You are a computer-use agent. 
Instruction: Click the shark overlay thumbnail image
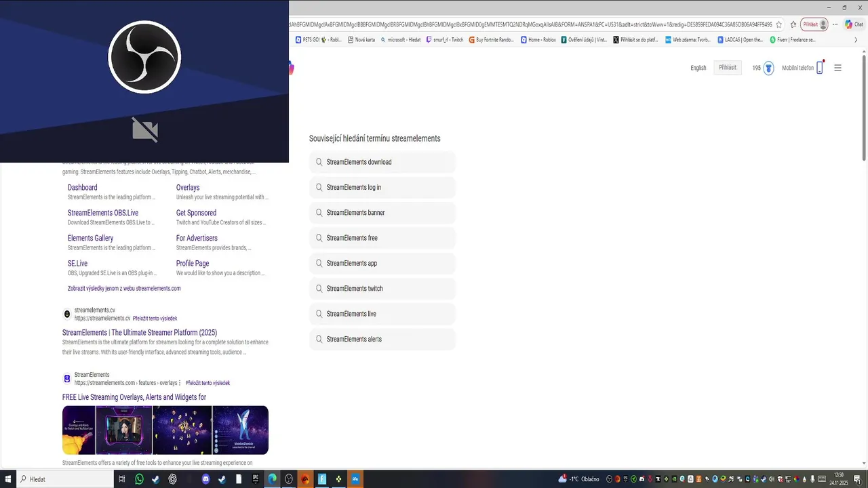coord(241,430)
